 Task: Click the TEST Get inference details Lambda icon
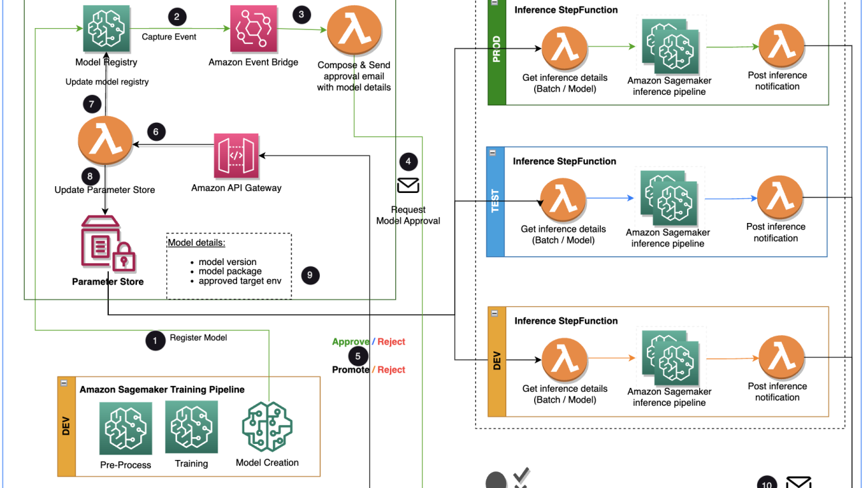(563, 200)
